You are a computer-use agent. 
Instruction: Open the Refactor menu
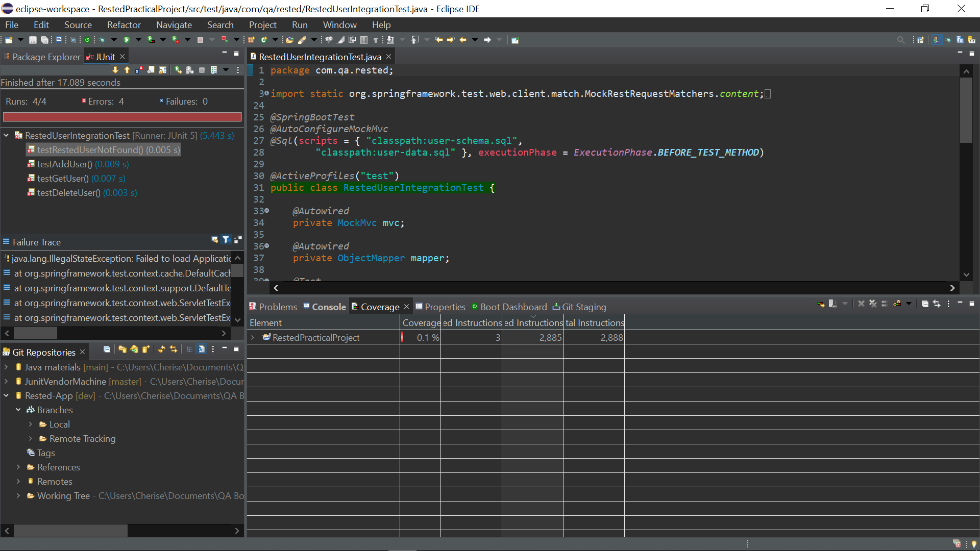(124, 25)
